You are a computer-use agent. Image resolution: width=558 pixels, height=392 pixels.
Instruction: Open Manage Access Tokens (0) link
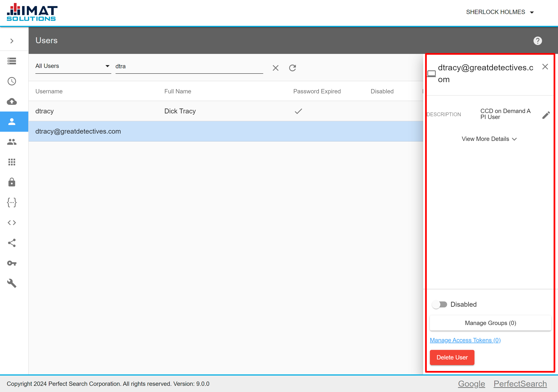pos(465,340)
